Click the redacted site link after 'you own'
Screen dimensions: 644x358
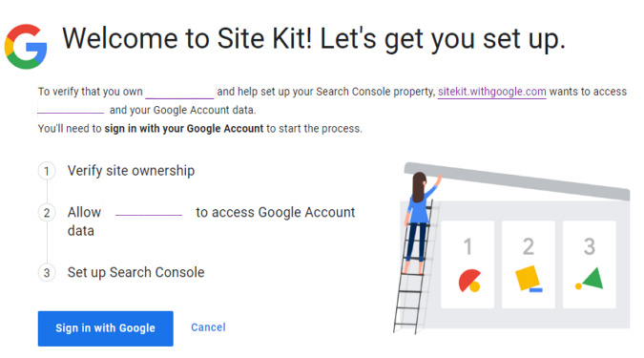coord(180,92)
